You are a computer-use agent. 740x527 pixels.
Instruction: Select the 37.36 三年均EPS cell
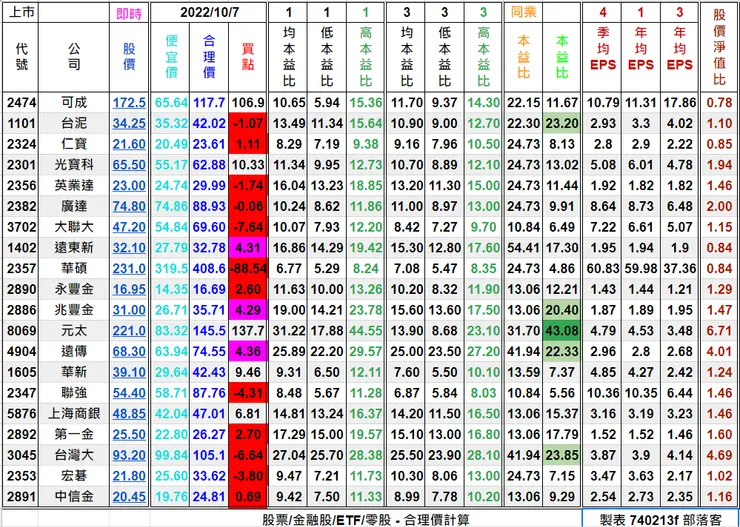(x=680, y=268)
